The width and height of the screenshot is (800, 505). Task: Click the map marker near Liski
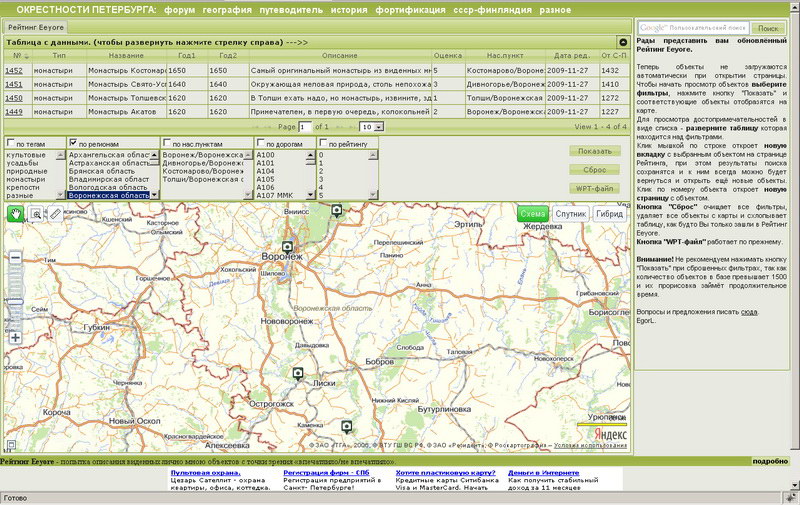(297, 373)
